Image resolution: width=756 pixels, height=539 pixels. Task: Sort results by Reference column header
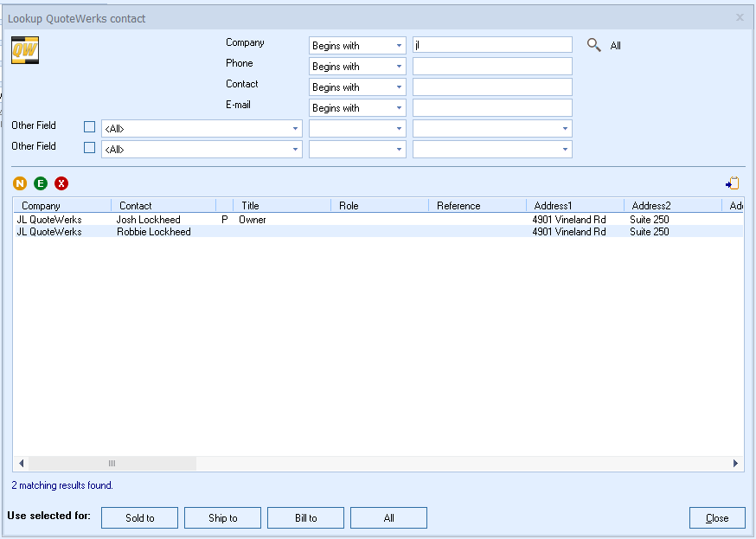[477, 206]
